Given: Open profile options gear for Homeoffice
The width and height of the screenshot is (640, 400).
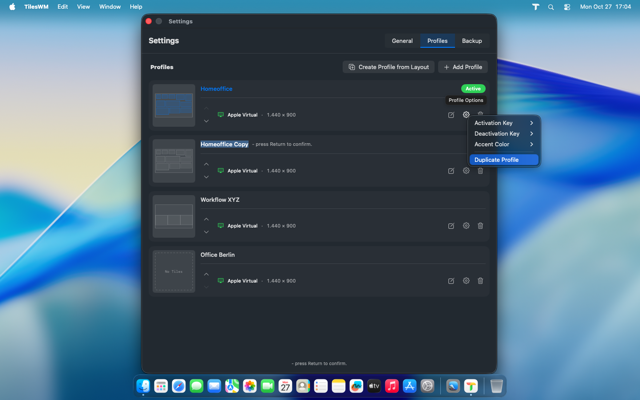Looking at the screenshot, I should click(x=466, y=115).
